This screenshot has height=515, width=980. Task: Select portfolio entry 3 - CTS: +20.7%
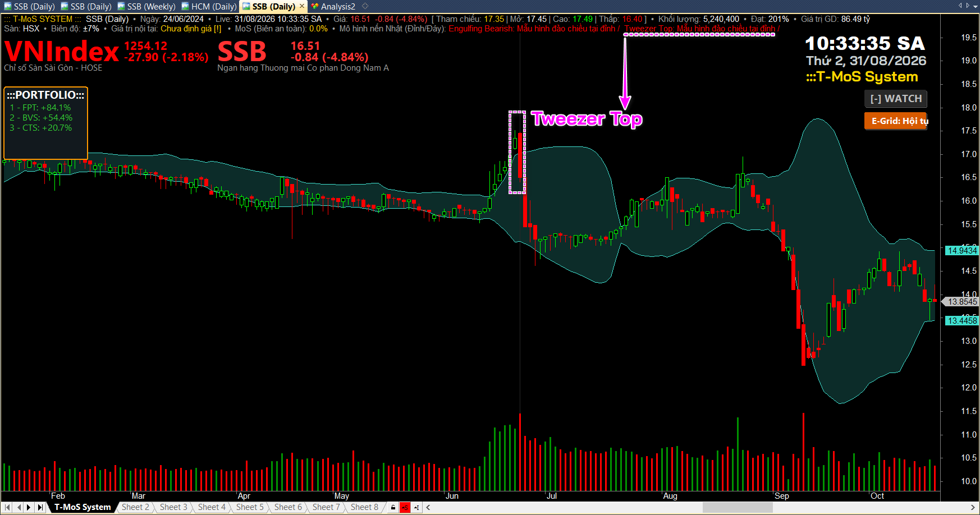click(41, 128)
